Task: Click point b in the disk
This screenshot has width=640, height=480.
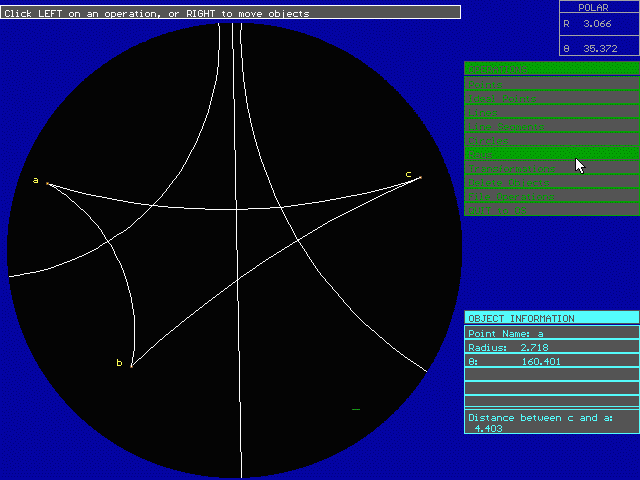Action: coord(131,366)
